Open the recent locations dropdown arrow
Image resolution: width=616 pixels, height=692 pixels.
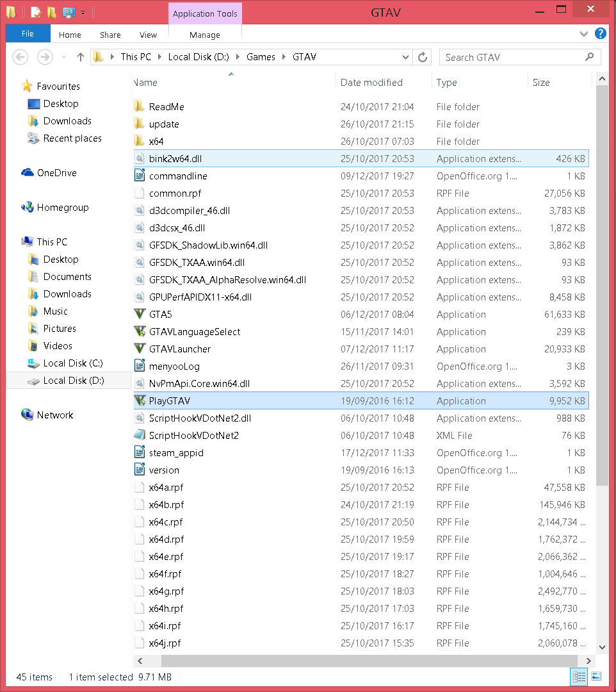(x=63, y=57)
